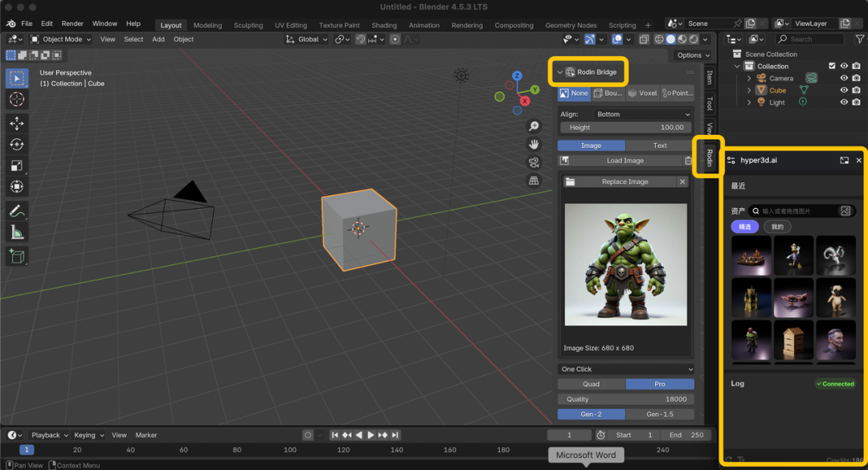This screenshot has height=470, width=868.
Task: Click Blender logo menu icon
Action: (x=11, y=24)
